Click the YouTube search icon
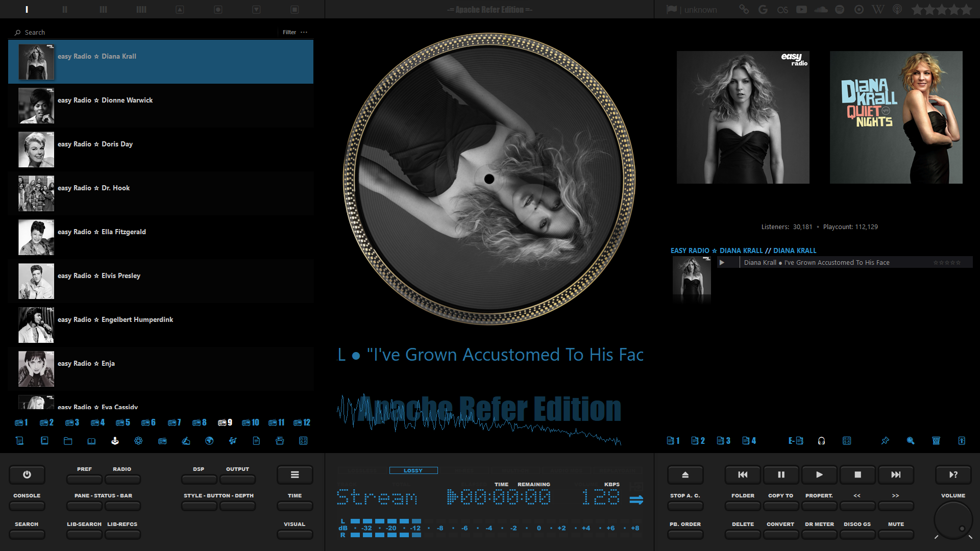 click(801, 10)
